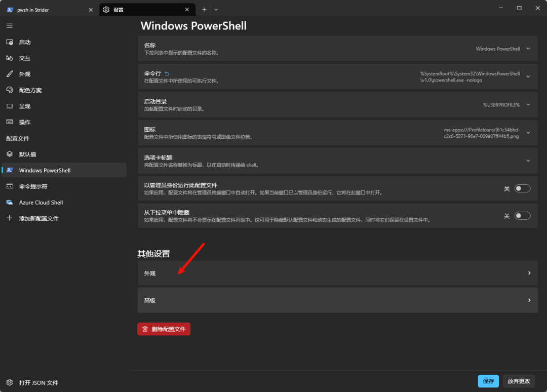Expand the 选项卡标题 setting chevron
Viewport: 547px width, 392px height.
pyautogui.click(x=528, y=161)
